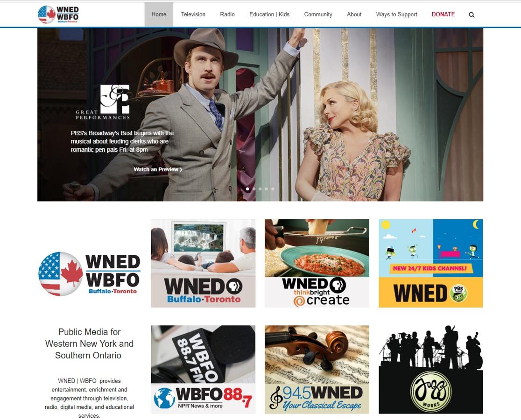Open the Community menu
521x420 pixels.
(318, 14)
